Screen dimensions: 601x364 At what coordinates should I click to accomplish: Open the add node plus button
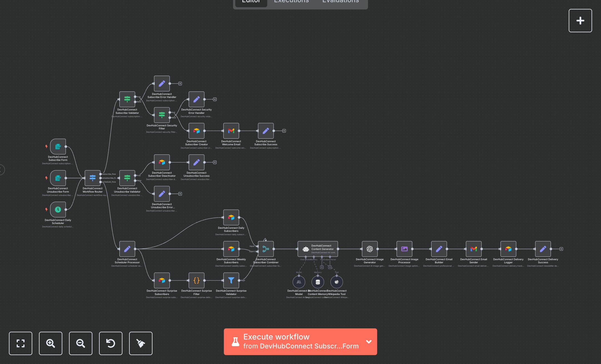point(580,21)
